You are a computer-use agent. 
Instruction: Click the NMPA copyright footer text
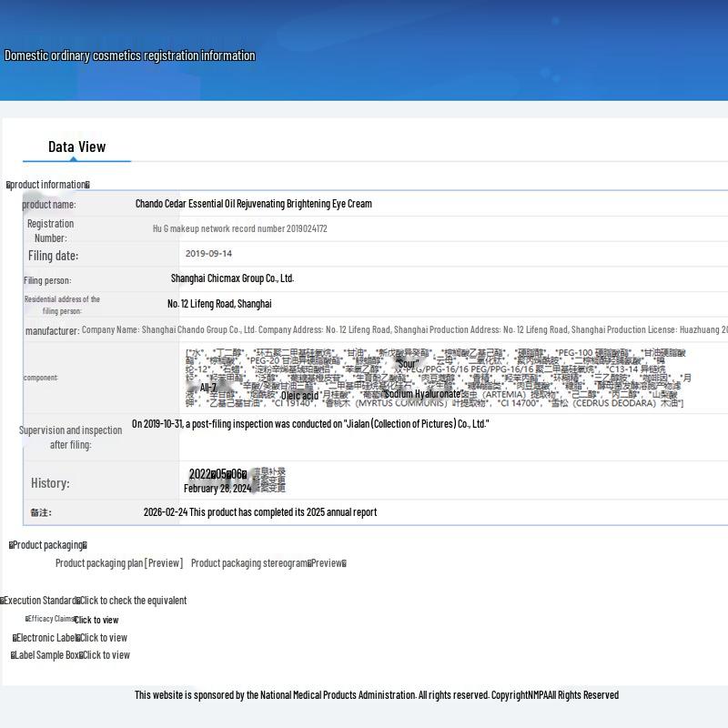click(x=377, y=695)
